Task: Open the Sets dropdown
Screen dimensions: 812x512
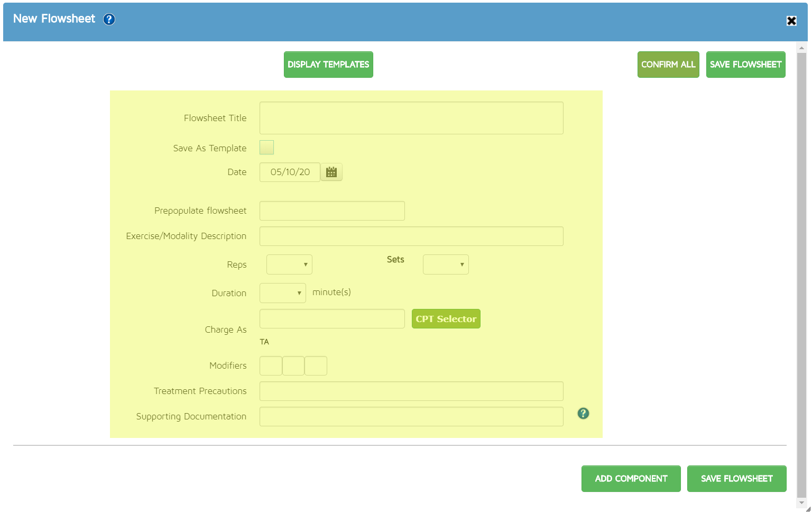Action: (446, 264)
